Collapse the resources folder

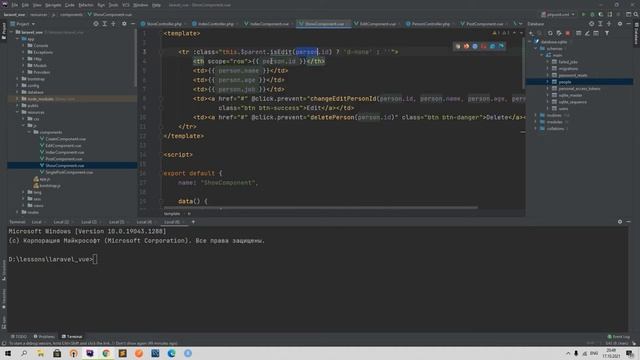(x=18, y=112)
